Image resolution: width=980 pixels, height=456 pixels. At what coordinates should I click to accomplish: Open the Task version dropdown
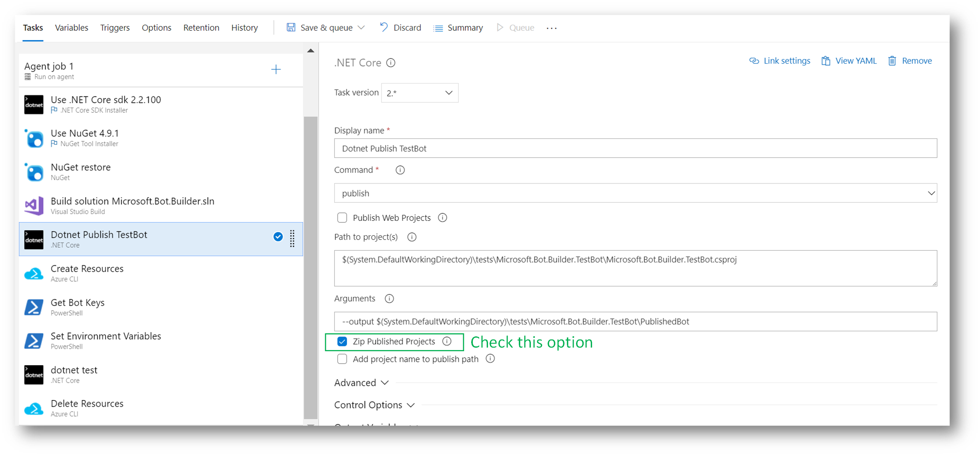pyautogui.click(x=419, y=93)
